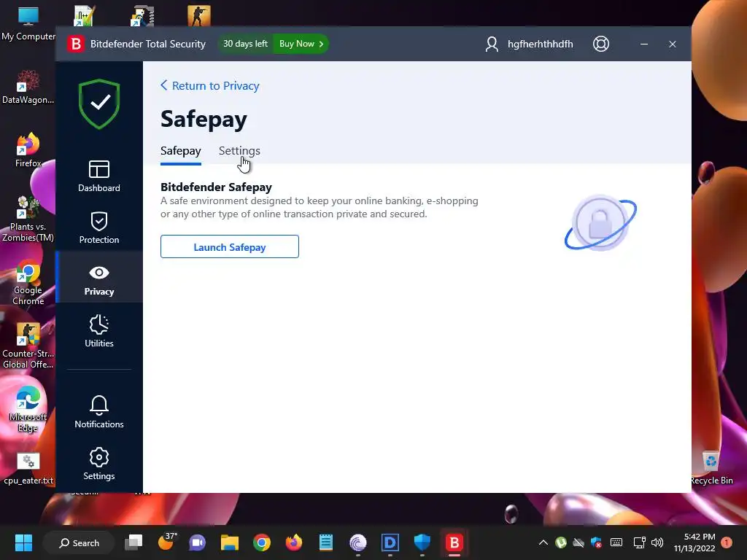The image size is (747, 560).
Task: Click the green shield status icon
Action: pyautogui.click(x=99, y=104)
